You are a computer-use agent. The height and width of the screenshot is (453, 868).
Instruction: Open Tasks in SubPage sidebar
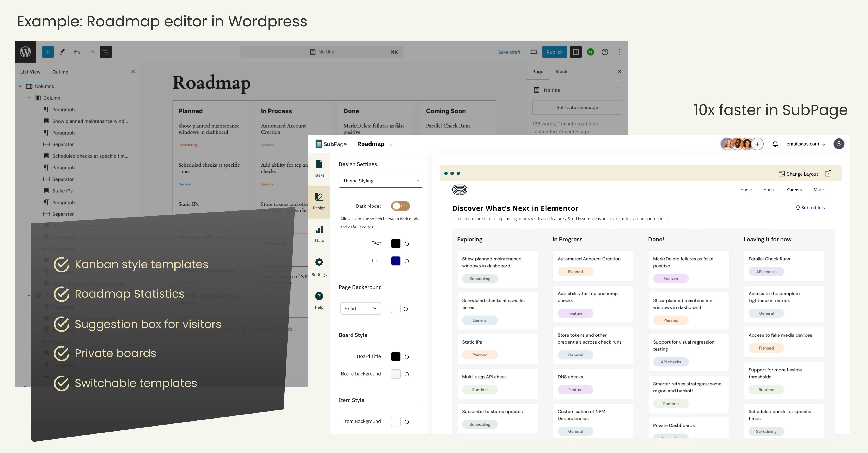coord(319,169)
